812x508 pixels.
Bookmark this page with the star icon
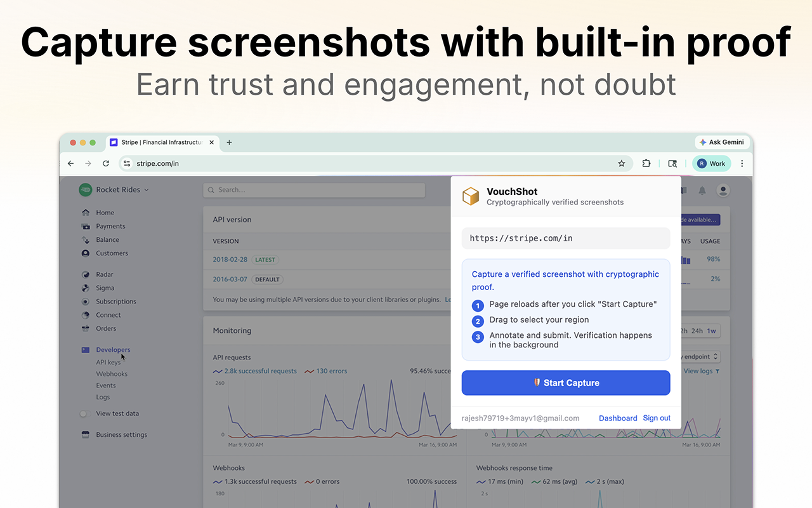[622, 163]
